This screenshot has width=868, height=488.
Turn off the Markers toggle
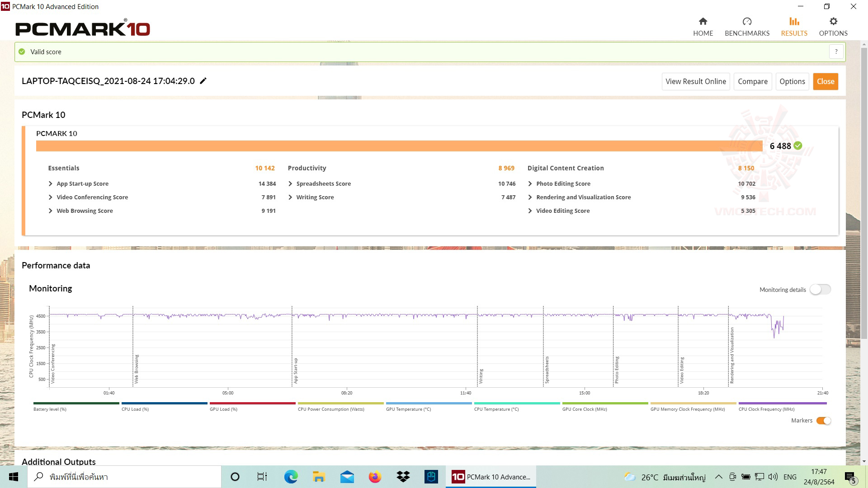coord(824,421)
